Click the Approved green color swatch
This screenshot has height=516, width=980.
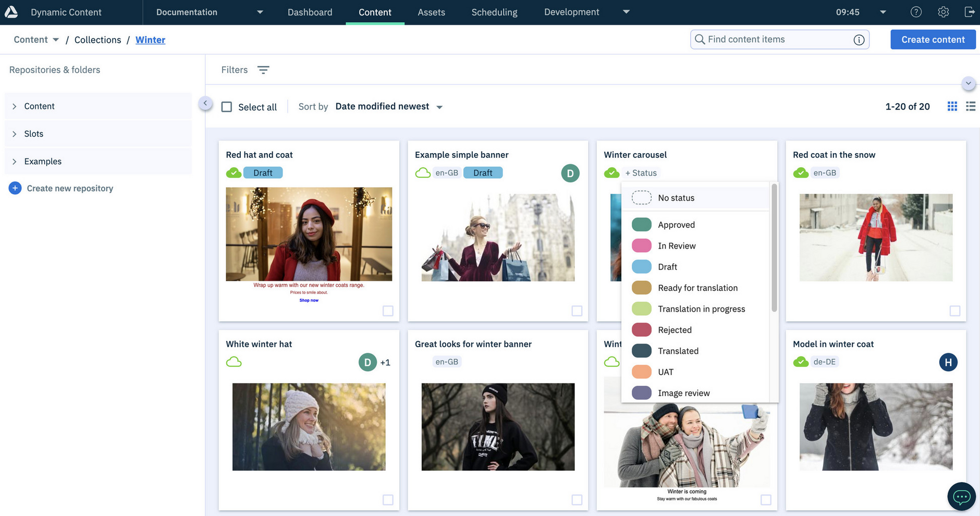tap(642, 225)
